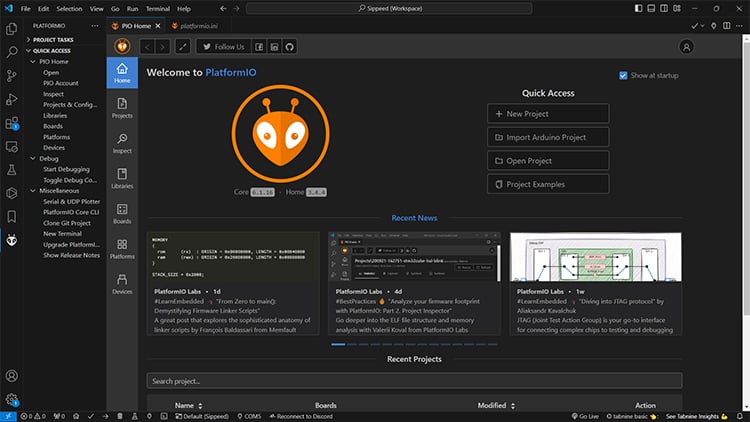
Task: Open Source Control view in activity bar
Action: click(12, 76)
